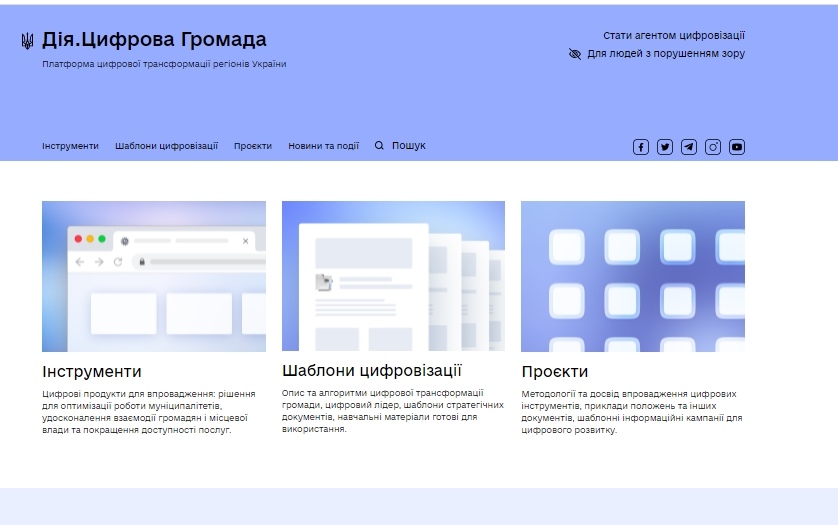Screen dimensions: 838x525
Task: Open the Інструменти browser window thumbnail
Action: 154,276
